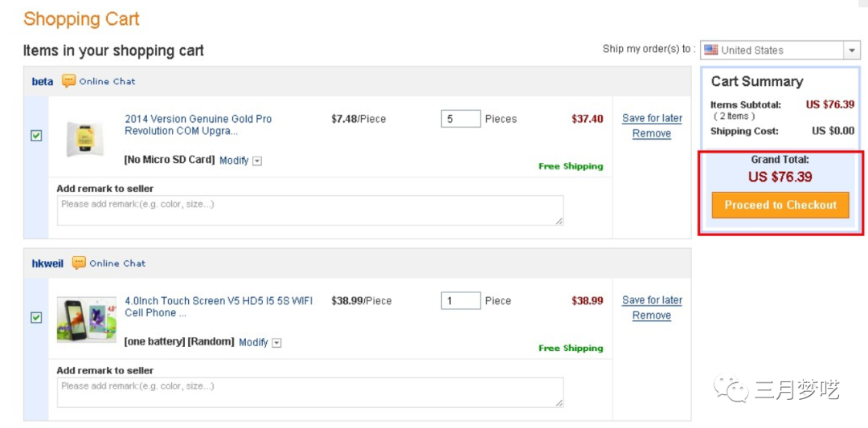Uncheck the V5 HD5 Cell Phone checkbox

[36, 318]
